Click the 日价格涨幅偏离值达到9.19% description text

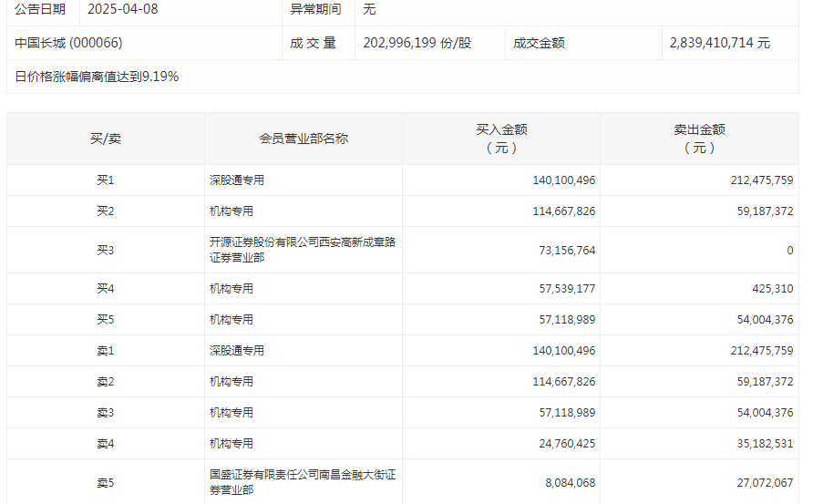[x=97, y=77]
